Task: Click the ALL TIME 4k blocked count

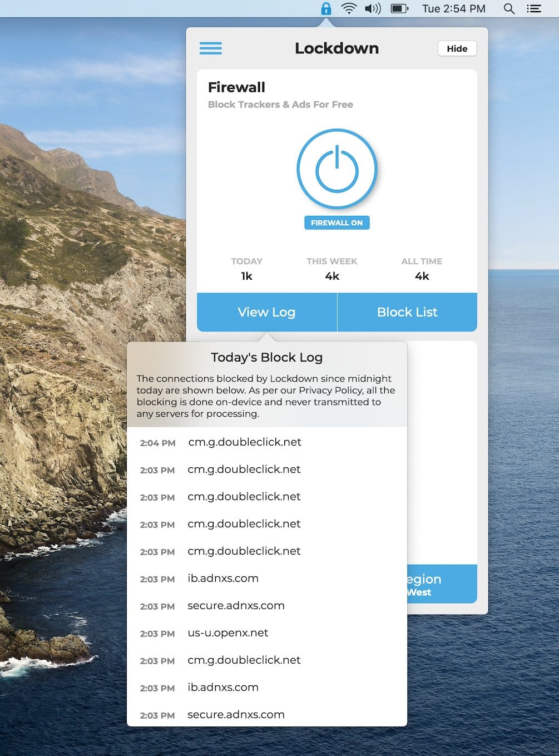Action: click(422, 269)
